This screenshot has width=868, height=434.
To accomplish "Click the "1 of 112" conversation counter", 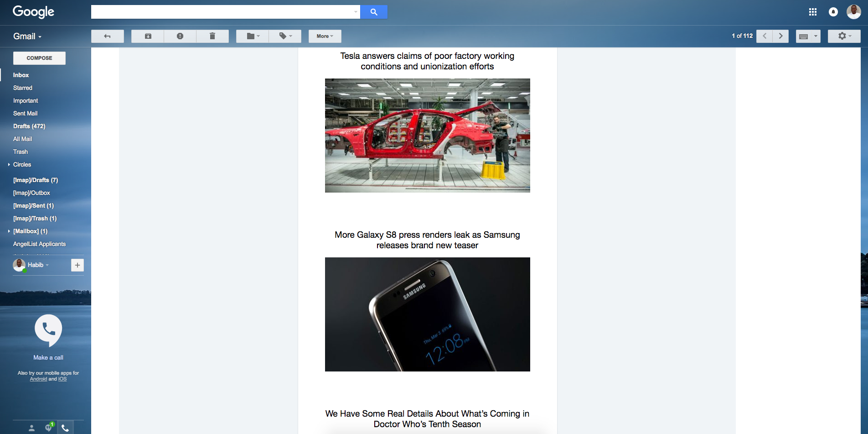I will (x=742, y=36).
